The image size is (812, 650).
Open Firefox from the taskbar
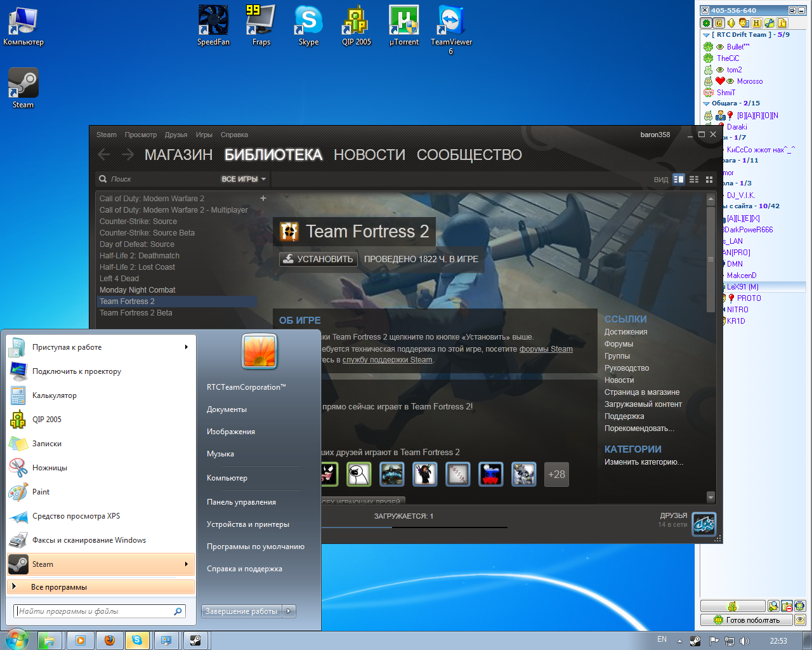click(109, 640)
